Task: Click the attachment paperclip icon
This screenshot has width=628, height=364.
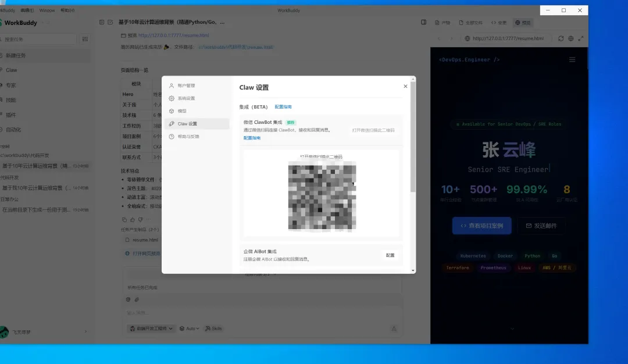Action: pos(137,299)
